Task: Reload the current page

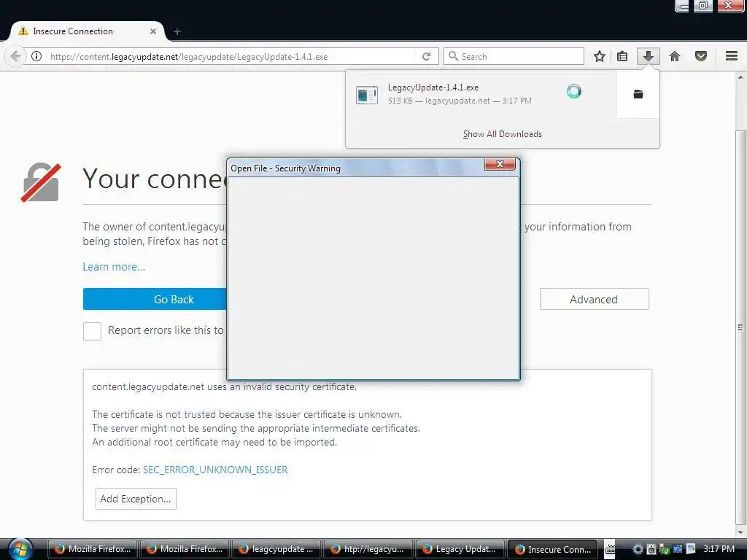Action: click(426, 56)
